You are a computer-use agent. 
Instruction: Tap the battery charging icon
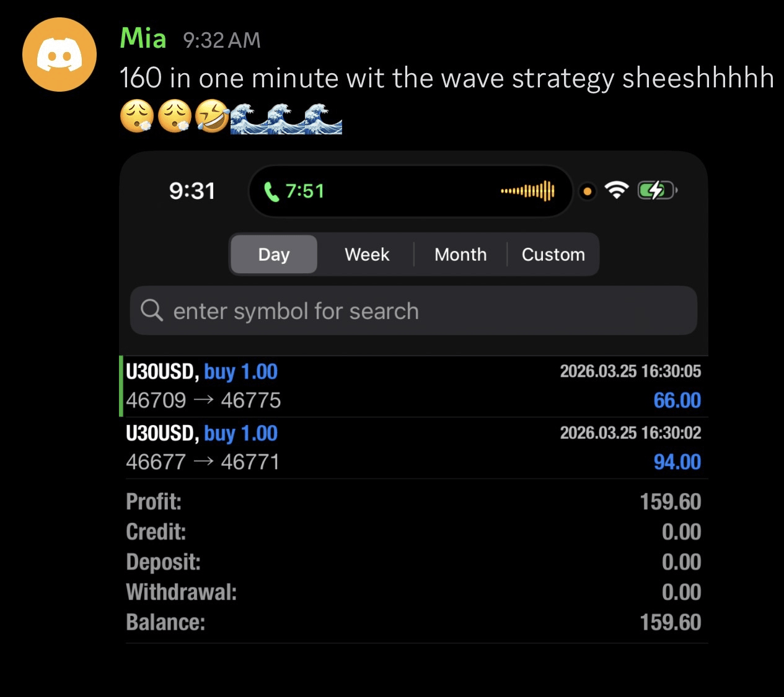pos(657,190)
